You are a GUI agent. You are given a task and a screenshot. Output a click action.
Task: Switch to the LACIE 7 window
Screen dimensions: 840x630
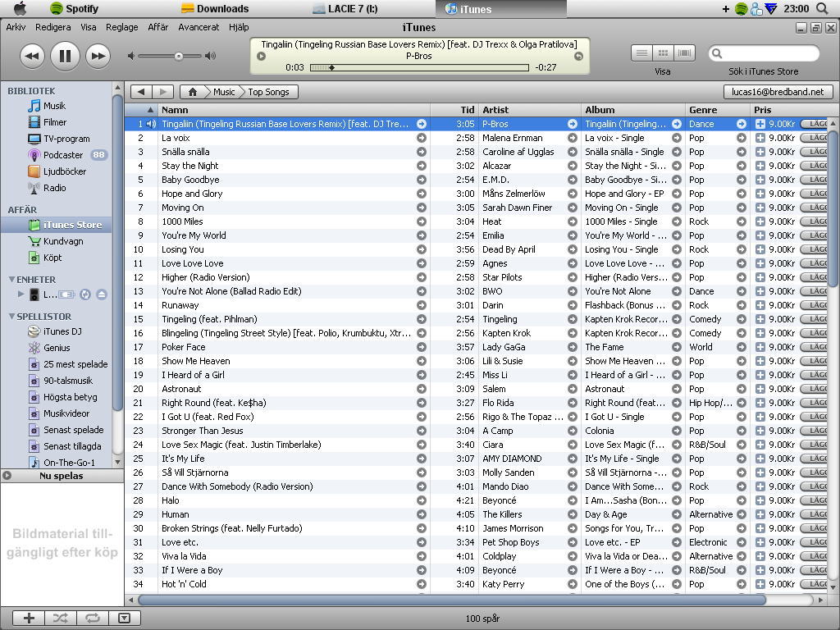click(x=345, y=8)
